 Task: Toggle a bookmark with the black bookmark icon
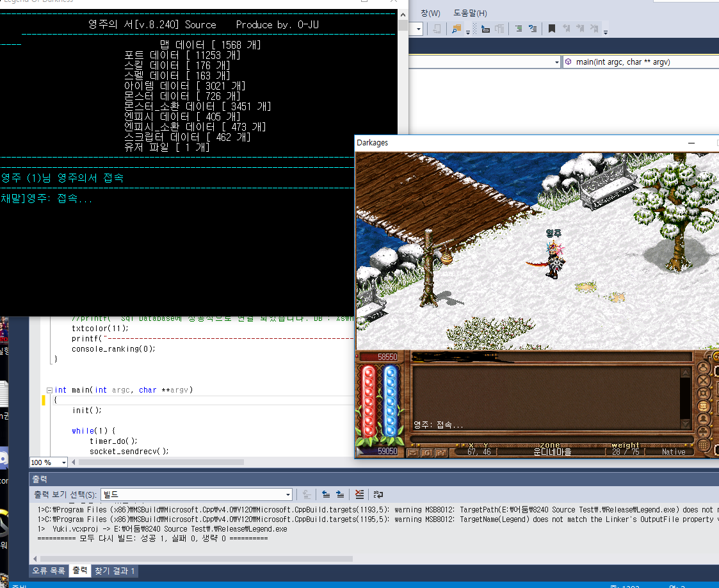coord(552,29)
